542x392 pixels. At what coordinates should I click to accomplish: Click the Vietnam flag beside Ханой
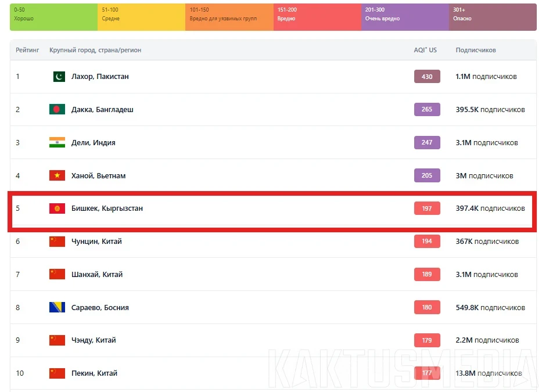click(x=58, y=175)
